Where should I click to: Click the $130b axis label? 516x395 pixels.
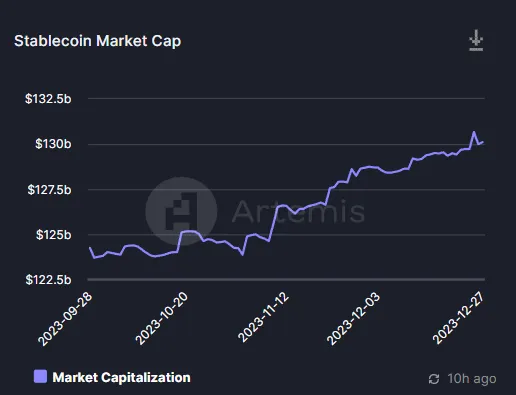click(53, 144)
